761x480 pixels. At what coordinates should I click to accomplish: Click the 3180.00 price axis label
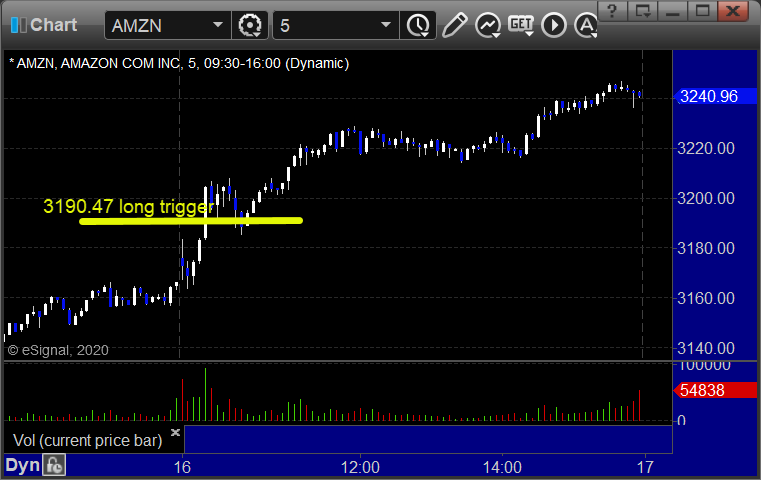(x=706, y=248)
